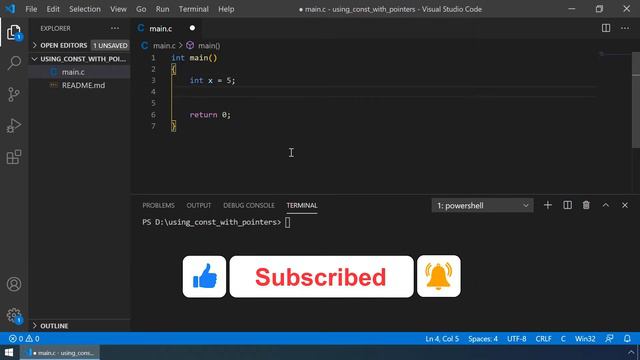Click Win32 configuration status entry

point(585,339)
